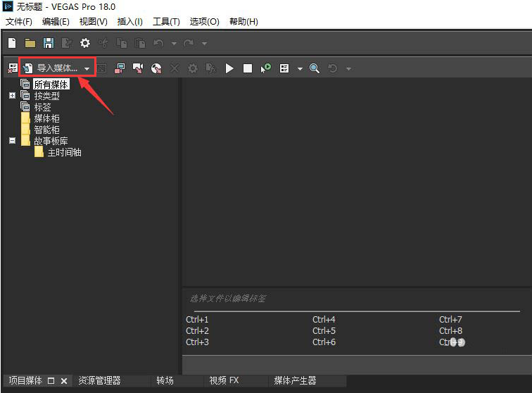Viewport: 532px width, 393px height.
Task: Click the Ctrl+3 tag shortcut
Action: [x=197, y=342]
